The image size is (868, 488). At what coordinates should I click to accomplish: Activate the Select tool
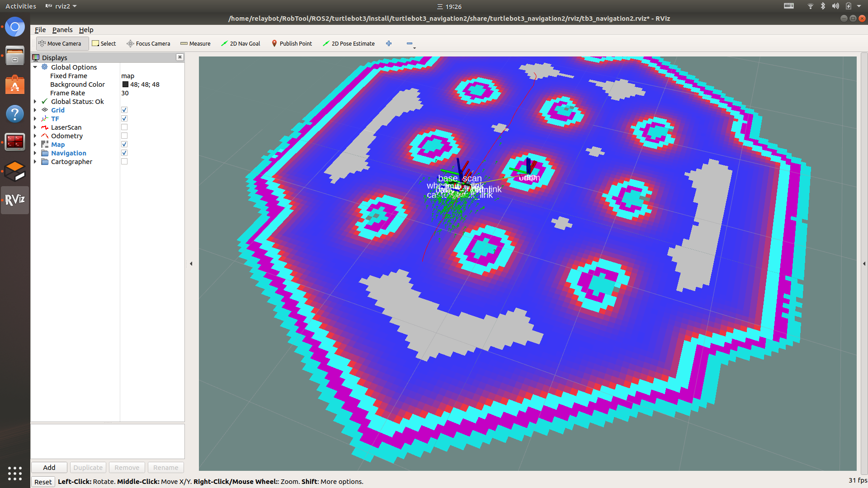(x=104, y=43)
